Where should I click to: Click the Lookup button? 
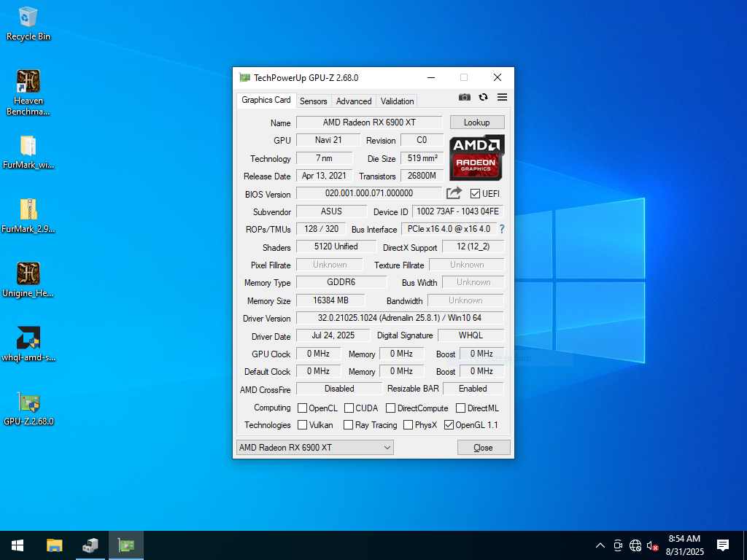click(x=477, y=122)
